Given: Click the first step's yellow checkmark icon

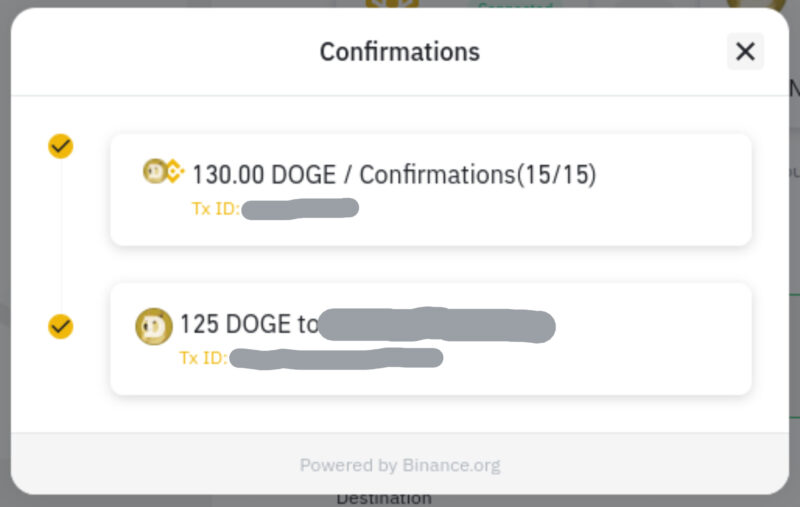Looking at the screenshot, I should tap(61, 146).
